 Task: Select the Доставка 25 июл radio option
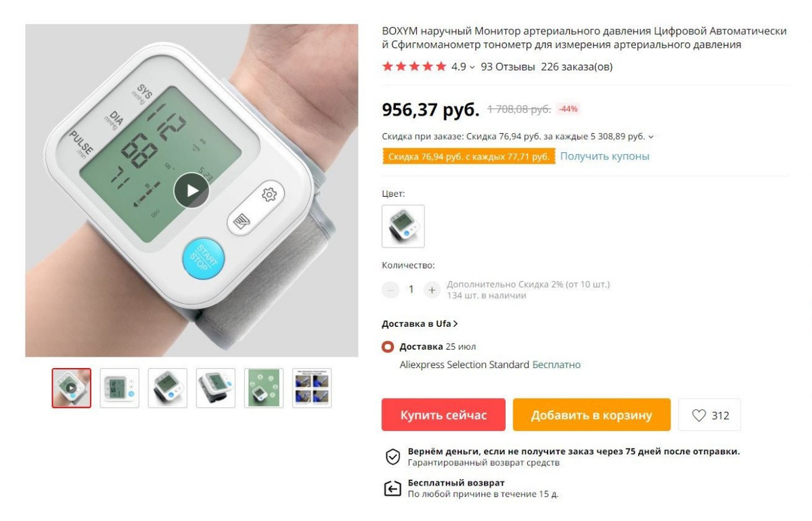pos(388,347)
